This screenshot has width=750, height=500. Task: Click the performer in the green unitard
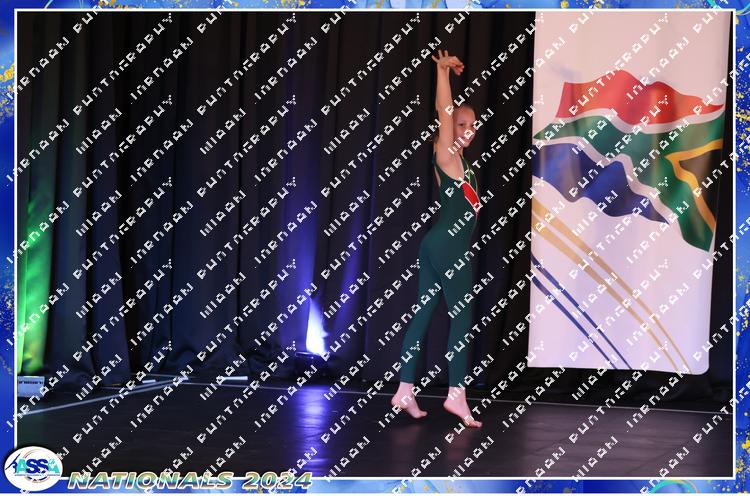pos(442,238)
